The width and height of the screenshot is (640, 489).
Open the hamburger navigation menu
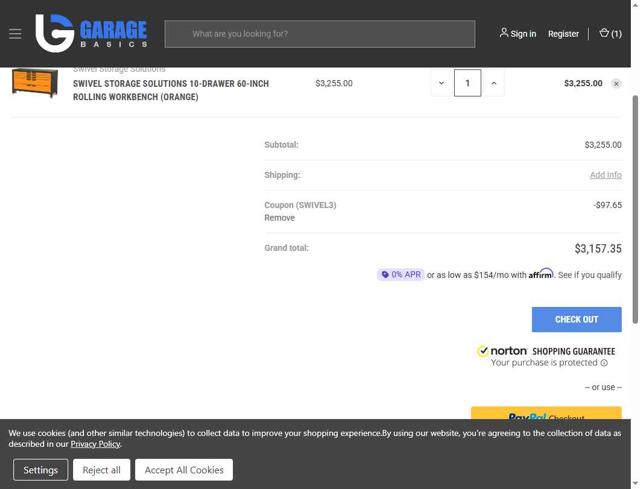15,34
